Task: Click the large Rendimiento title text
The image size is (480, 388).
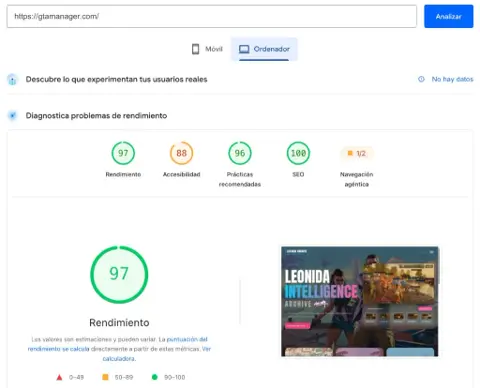Action: (119, 323)
